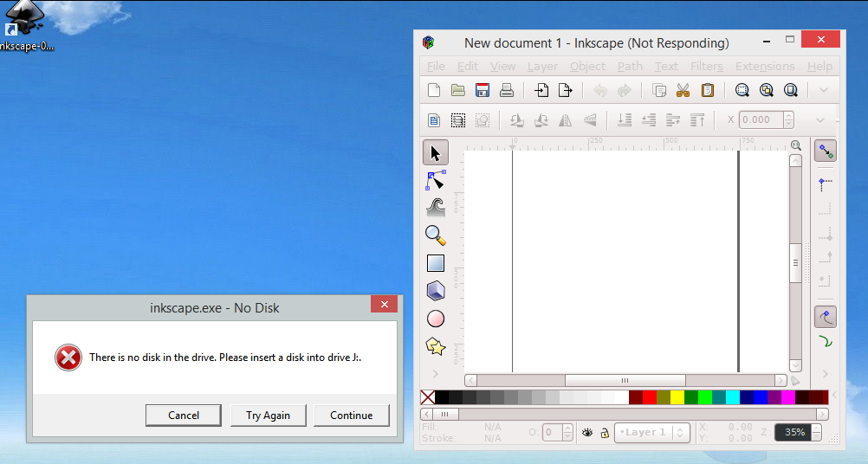Select the Ellipse circle tool
The image size is (868, 464).
(436, 319)
